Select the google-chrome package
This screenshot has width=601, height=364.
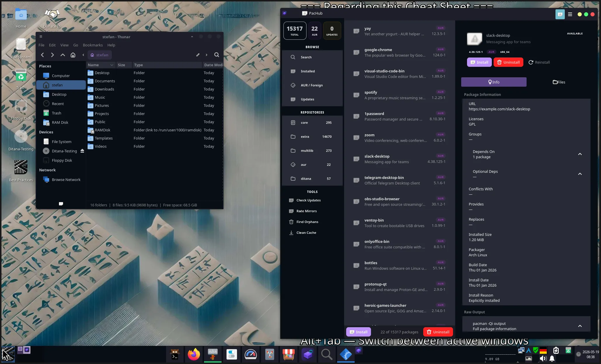399,52
